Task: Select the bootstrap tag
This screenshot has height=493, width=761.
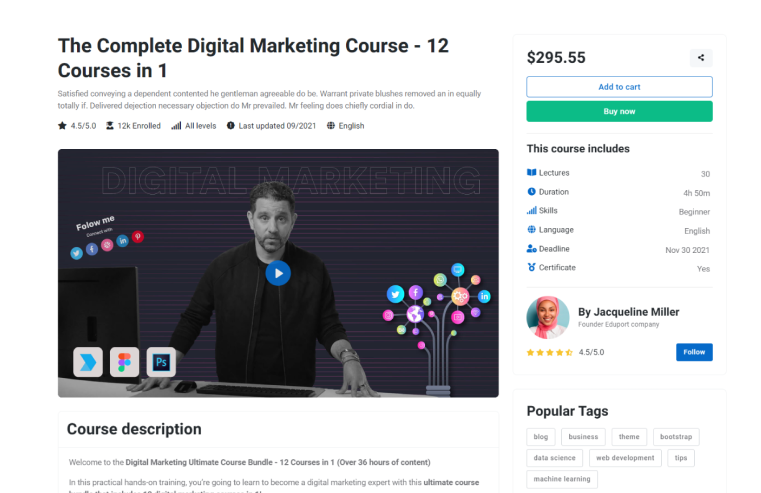Action: pos(676,437)
